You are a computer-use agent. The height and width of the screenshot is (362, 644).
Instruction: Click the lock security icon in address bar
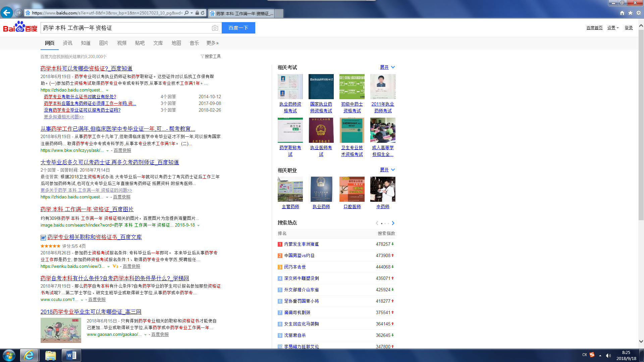pos(197,13)
